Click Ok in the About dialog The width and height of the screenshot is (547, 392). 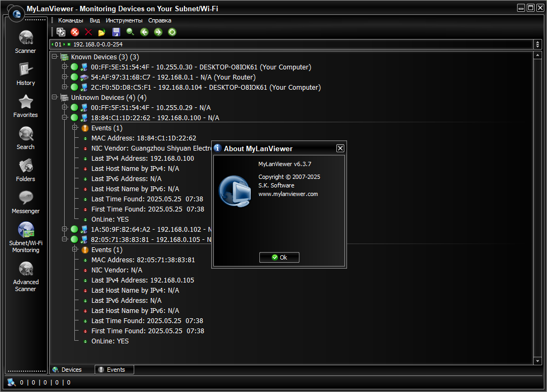(279, 257)
